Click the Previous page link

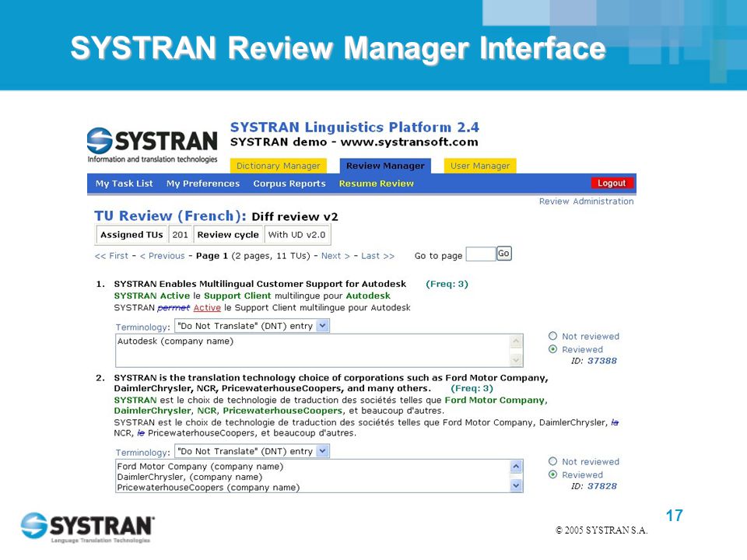[162, 256]
